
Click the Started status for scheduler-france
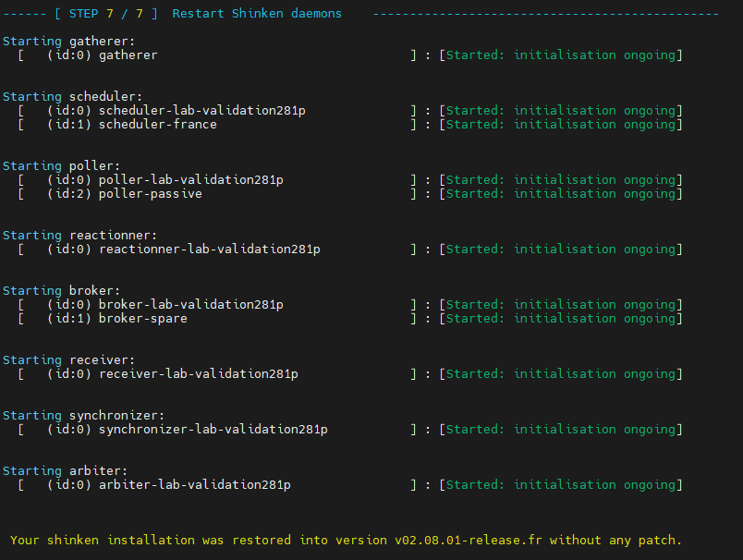click(562, 125)
